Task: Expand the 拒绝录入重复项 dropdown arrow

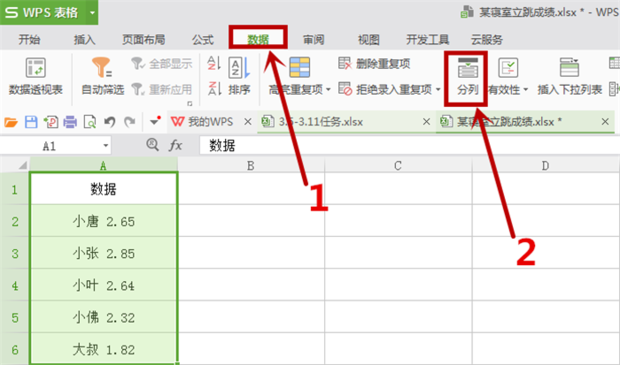Action: pyautogui.click(x=438, y=90)
